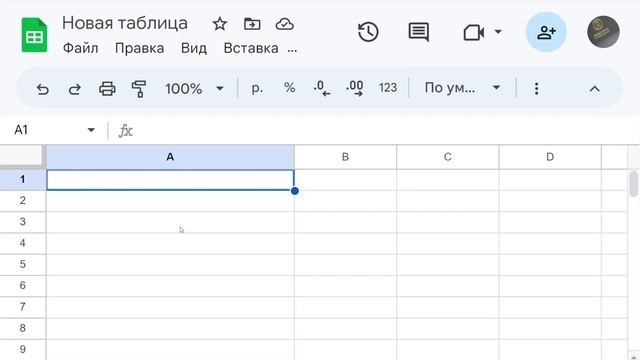The height and width of the screenshot is (360, 640).
Task: Select the row 1 header
Action: (x=22, y=180)
